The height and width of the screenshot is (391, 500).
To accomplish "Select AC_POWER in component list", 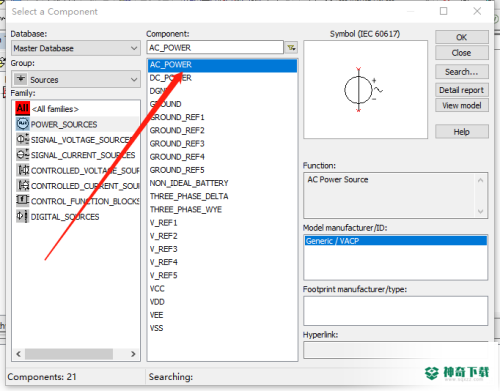I will tap(222, 65).
